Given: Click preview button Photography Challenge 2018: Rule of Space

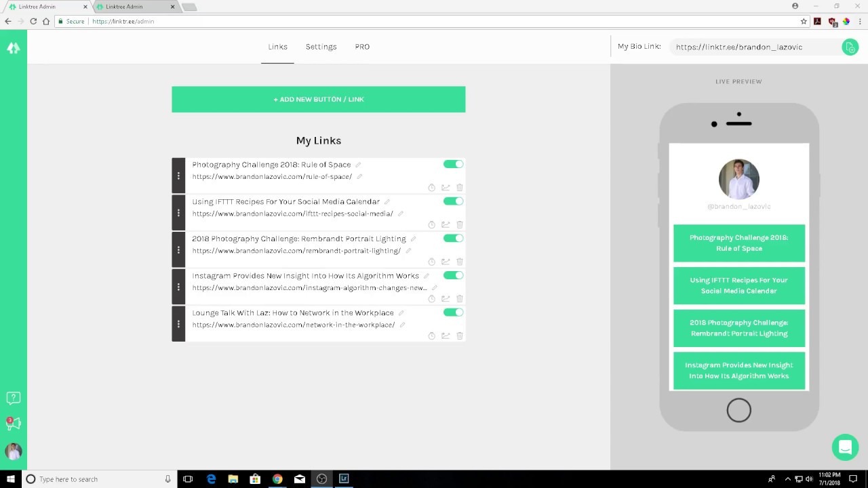Looking at the screenshot, I should (739, 243).
